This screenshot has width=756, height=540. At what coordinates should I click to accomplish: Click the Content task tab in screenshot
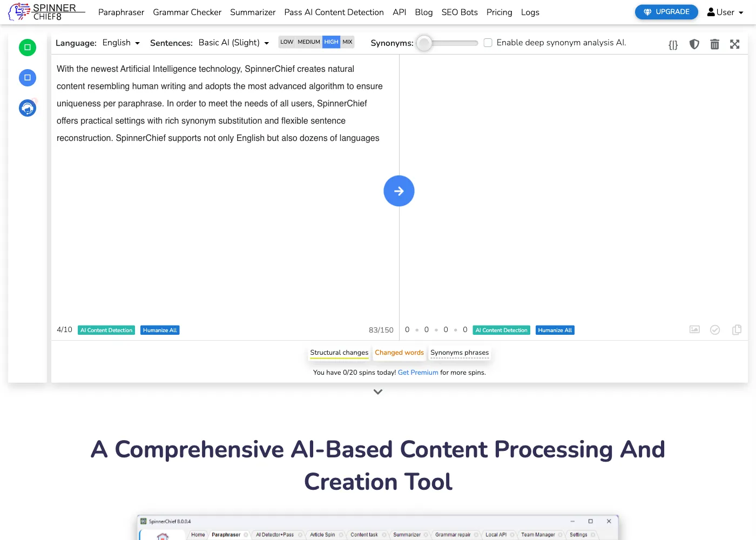364,535
